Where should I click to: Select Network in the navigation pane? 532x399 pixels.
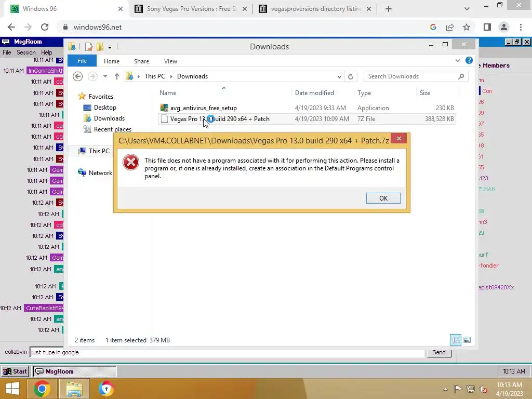click(x=100, y=172)
